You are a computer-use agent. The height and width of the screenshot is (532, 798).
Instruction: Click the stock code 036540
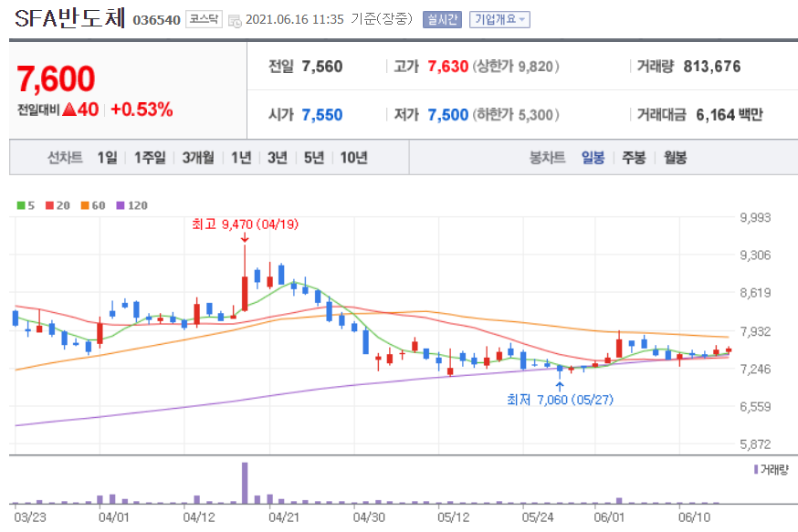point(157,20)
